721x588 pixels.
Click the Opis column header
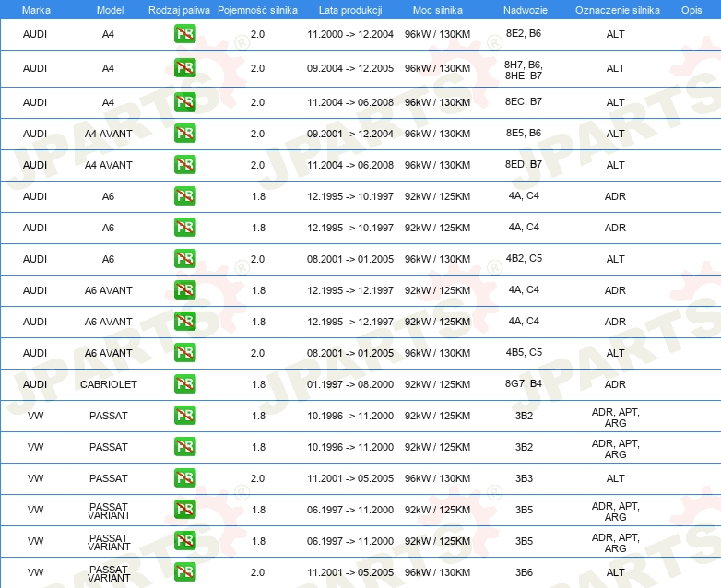[691, 10]
